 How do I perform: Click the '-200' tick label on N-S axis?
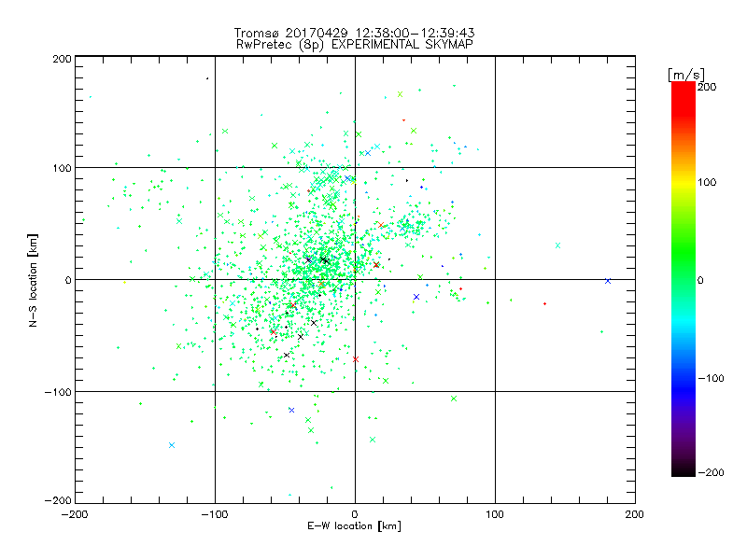tap(58, 500)
